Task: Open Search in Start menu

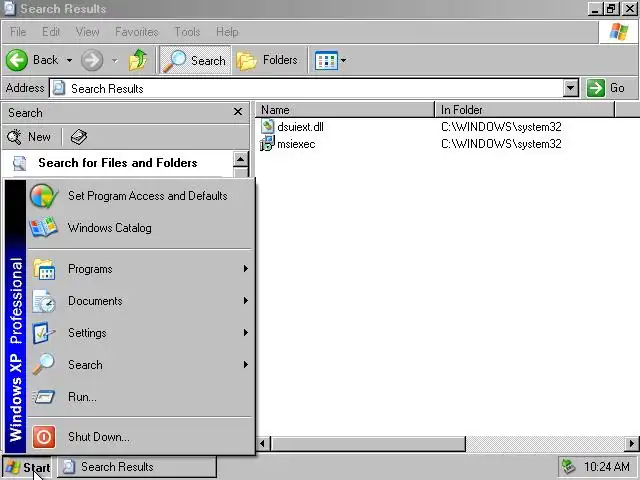Action: click(x=140, y=364)
